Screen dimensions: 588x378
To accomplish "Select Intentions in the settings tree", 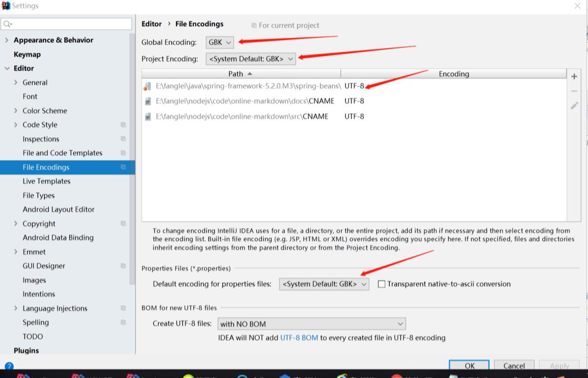I will click(x=39, y=294).
